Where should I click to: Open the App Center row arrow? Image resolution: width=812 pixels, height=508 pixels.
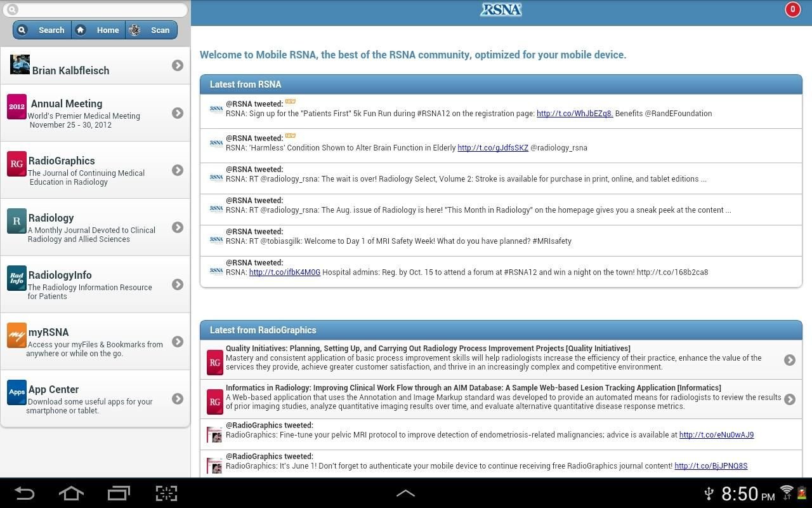(x=178, y=399)
